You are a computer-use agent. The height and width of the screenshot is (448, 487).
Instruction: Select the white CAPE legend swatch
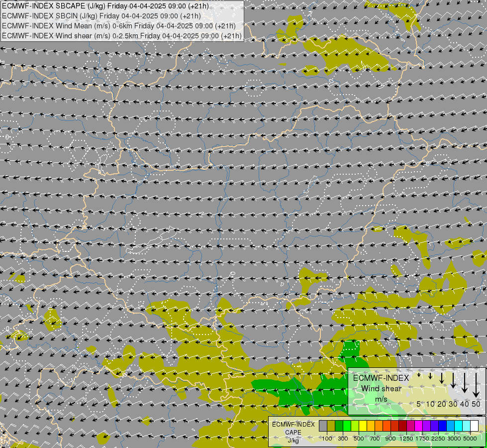coord(474,426)
